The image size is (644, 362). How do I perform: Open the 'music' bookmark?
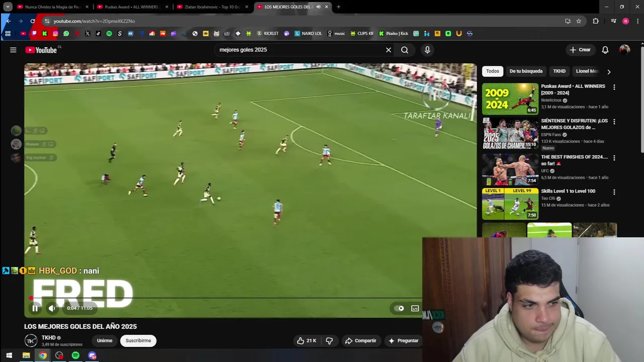coord(336,34)
